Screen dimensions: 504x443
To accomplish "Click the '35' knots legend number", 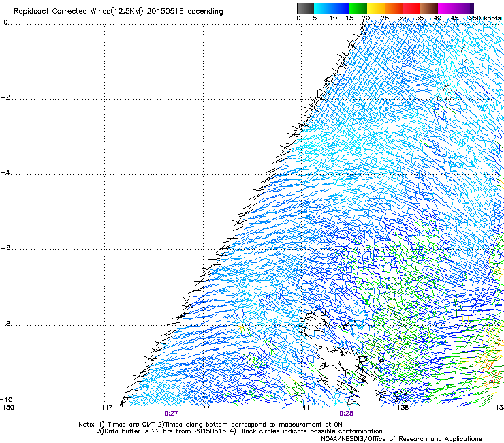I will click(x=420, y=18).
